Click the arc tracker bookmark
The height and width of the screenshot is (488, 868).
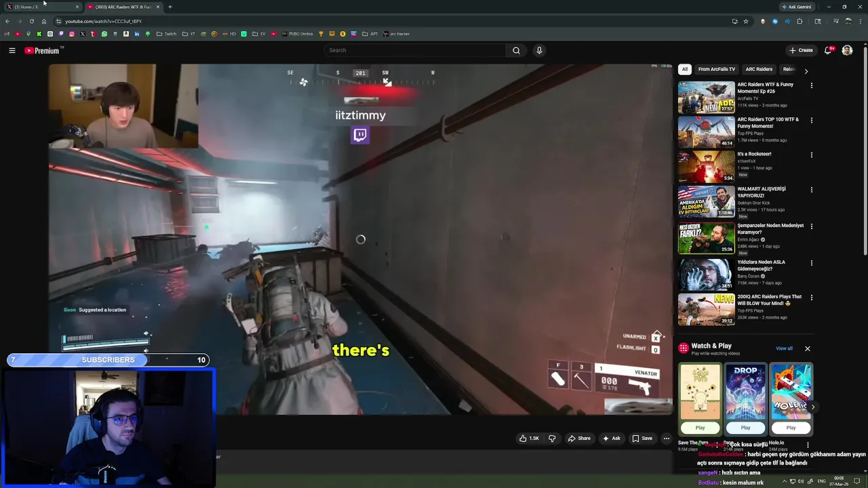[x=397, y=34]
